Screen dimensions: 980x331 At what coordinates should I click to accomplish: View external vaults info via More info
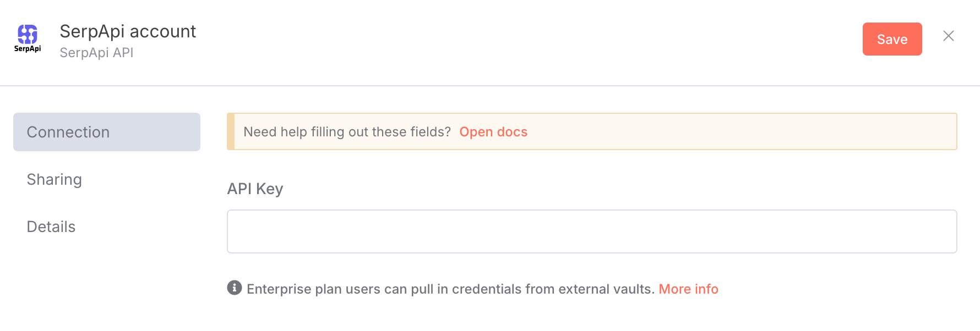(688, 289)
